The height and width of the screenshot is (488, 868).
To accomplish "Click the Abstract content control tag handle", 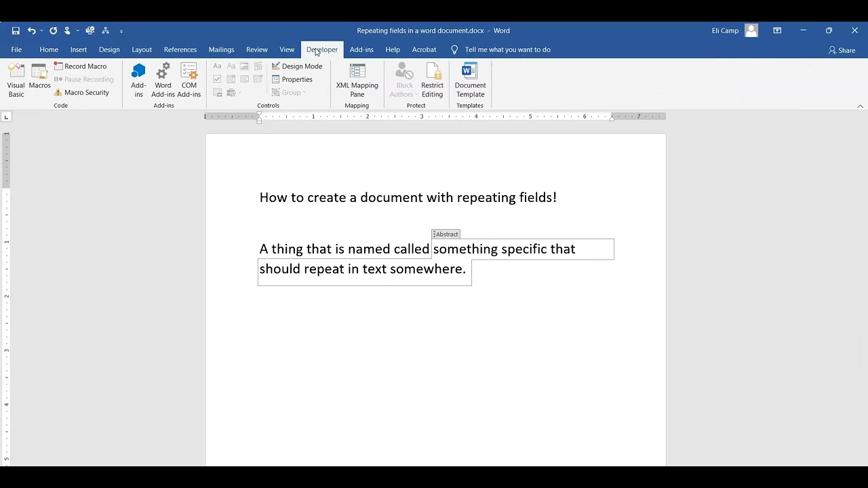I will (x=446, y=234).
